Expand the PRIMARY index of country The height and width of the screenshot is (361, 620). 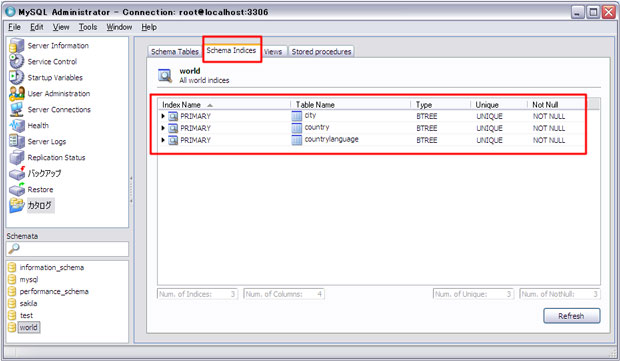tap(163, 128)
